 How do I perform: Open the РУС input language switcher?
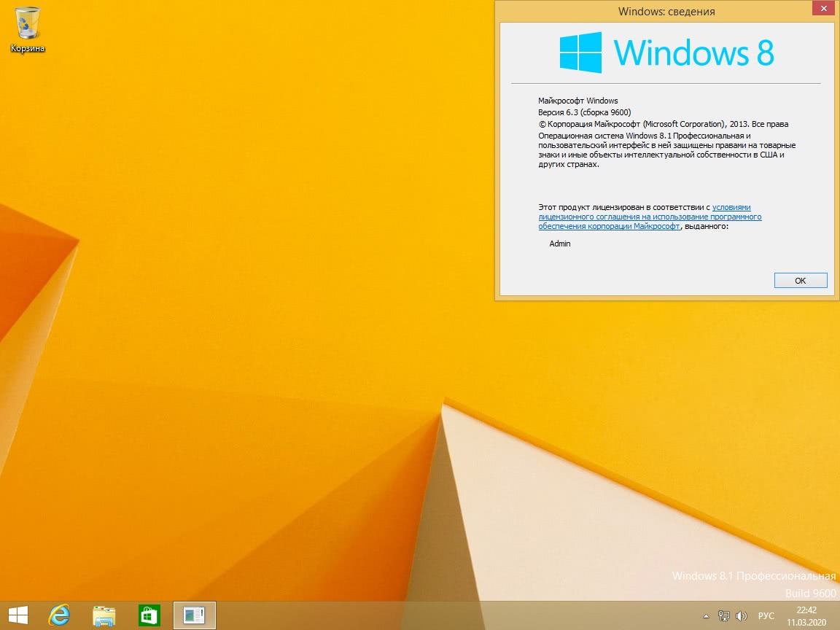coord(766,615)
